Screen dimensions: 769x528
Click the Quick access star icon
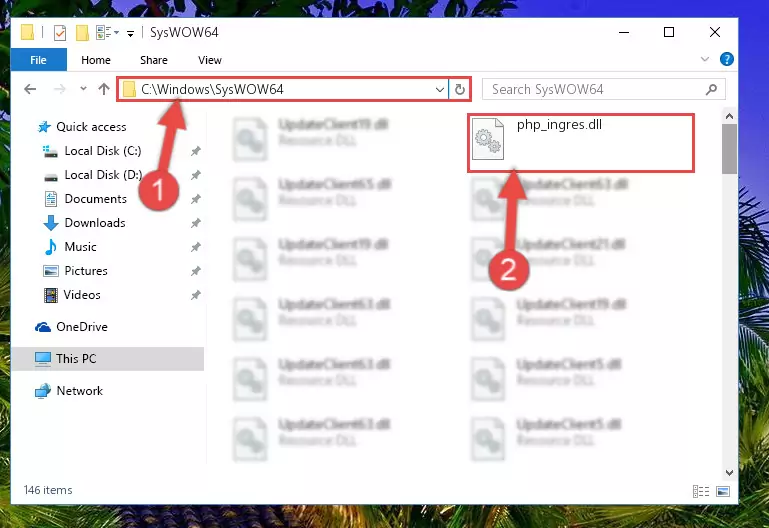click(x=44, y=127)
